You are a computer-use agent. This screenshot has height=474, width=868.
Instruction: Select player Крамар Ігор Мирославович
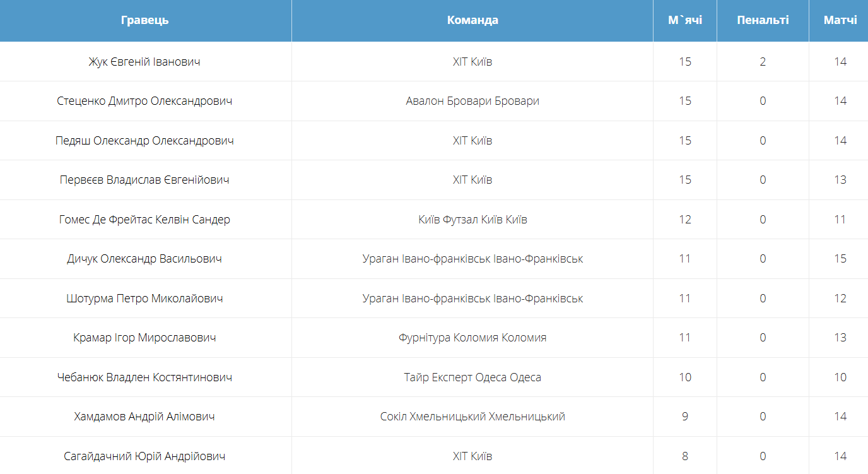tap(144, 338)
